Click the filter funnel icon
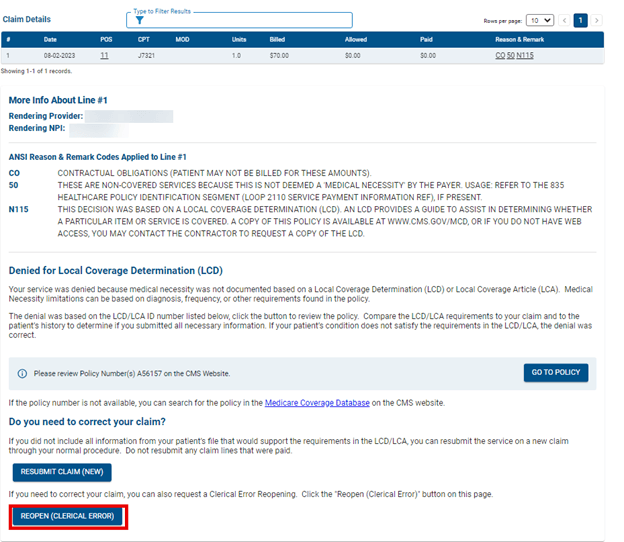Image resolution: width=624 pixels, height=542 pixels. 139,20
